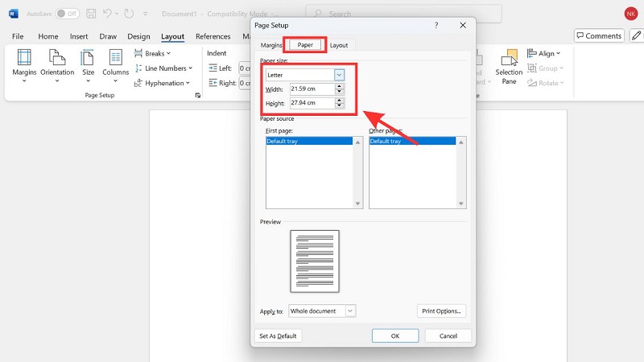The height and width of the screenshot is (362, 644).
Task: Switch to the Margins tab in dialog
Action: click(x=271, y=45)
